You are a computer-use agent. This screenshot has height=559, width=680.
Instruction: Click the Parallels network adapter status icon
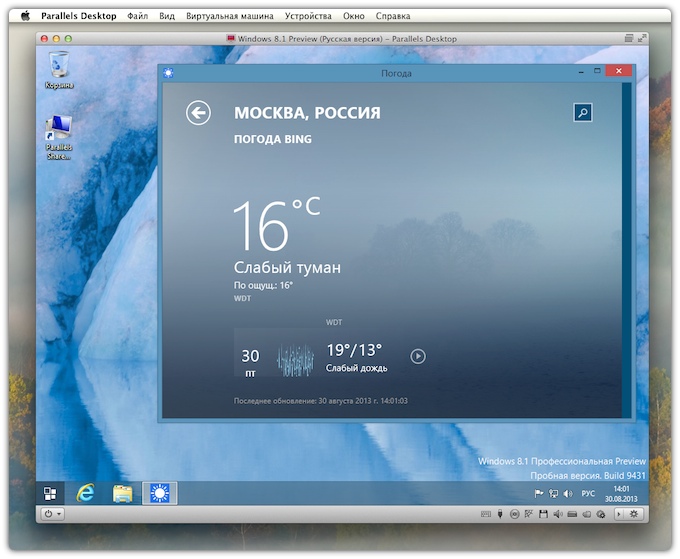pyautogui.click(x=529, y=514)
